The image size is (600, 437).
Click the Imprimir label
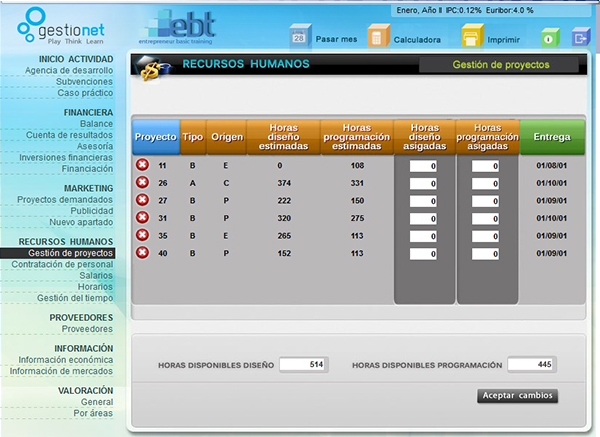(503, 39)
